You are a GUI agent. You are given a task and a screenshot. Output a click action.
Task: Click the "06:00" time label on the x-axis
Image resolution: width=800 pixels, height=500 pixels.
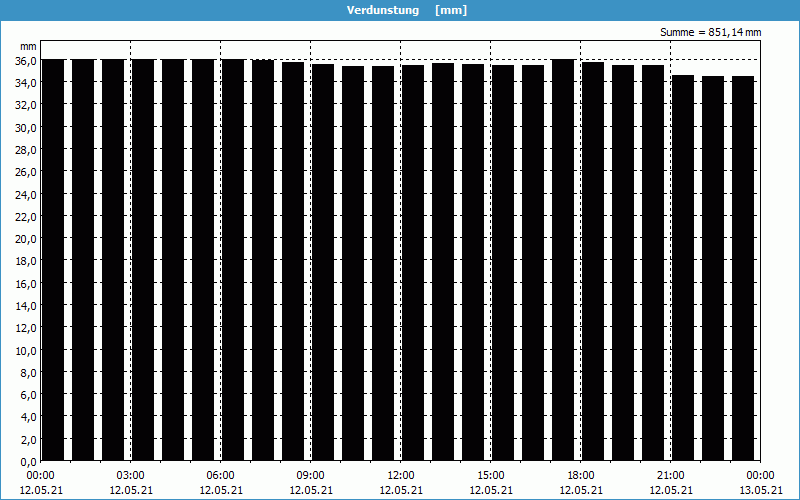pyautogui.click(x=220, y=476)
